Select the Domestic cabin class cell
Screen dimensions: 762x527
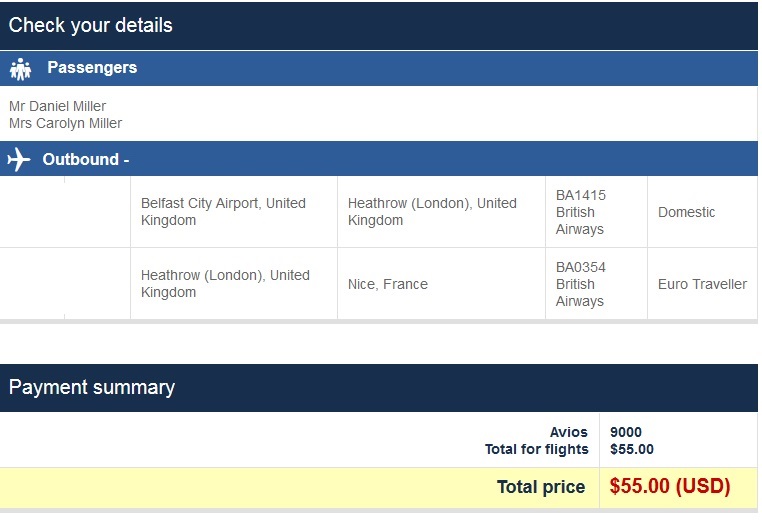pos(687,212)
